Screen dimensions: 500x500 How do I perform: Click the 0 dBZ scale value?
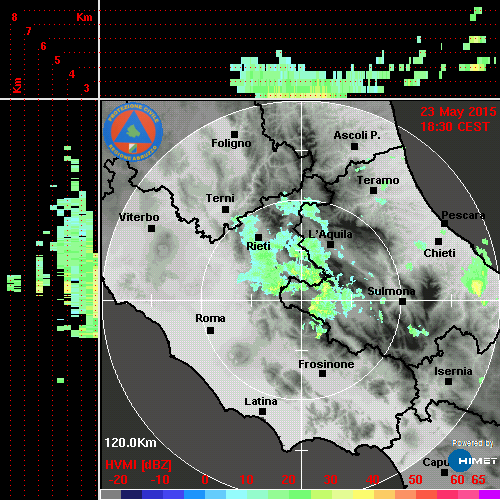pyautogui.click(x=205, y=480)
